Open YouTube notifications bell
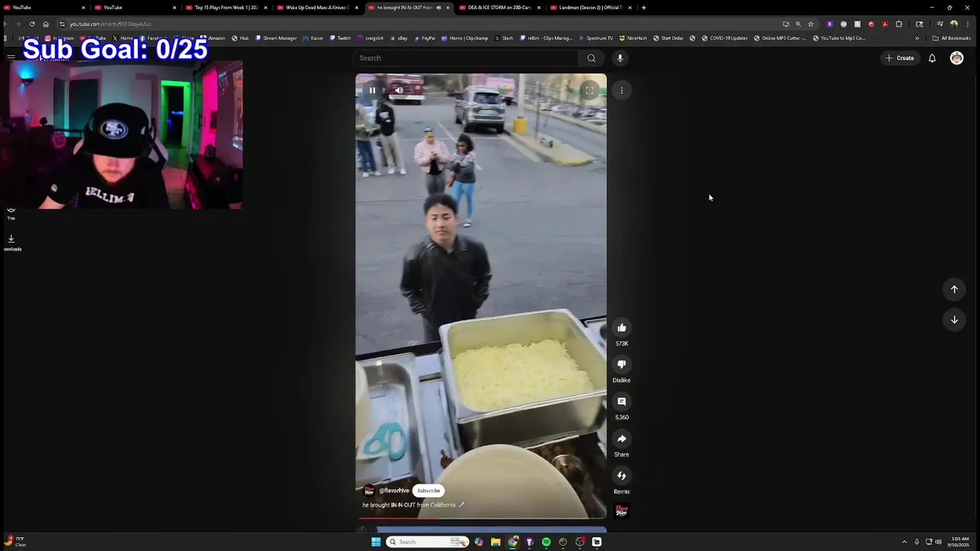The width and height of the screenshot is (980, 551). 932,58
